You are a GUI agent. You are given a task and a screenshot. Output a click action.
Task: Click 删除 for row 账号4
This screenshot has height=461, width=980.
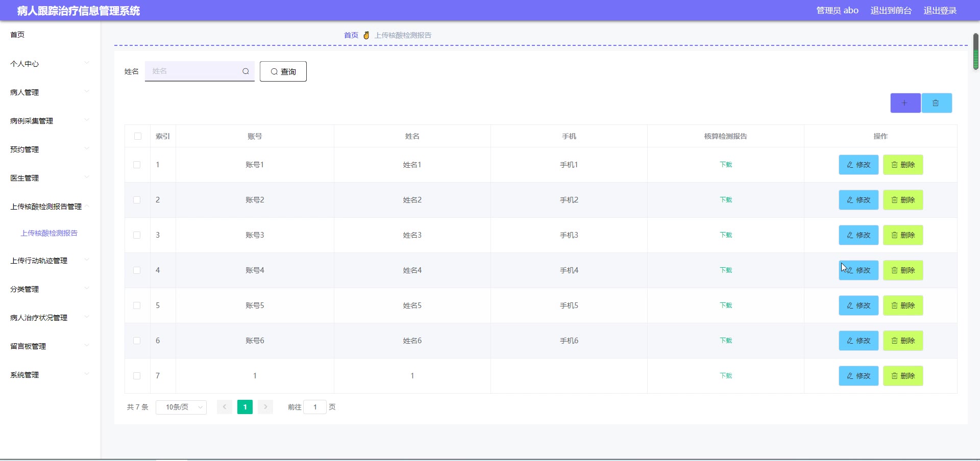[903, 270]
